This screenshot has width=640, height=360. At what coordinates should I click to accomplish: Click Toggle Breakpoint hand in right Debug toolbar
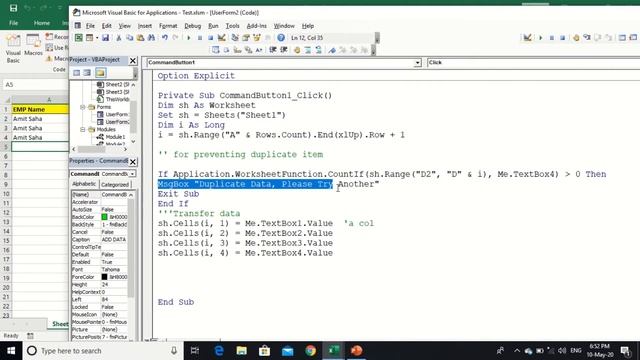tap(576, 38)
